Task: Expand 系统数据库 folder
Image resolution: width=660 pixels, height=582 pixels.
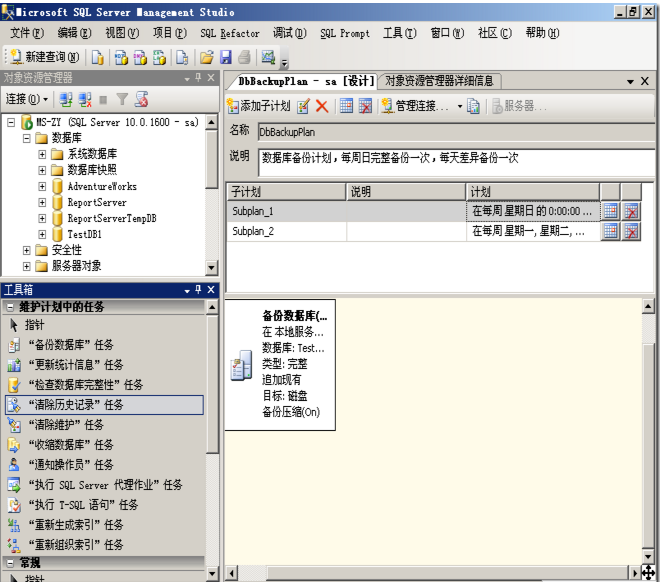Action: 42,154
